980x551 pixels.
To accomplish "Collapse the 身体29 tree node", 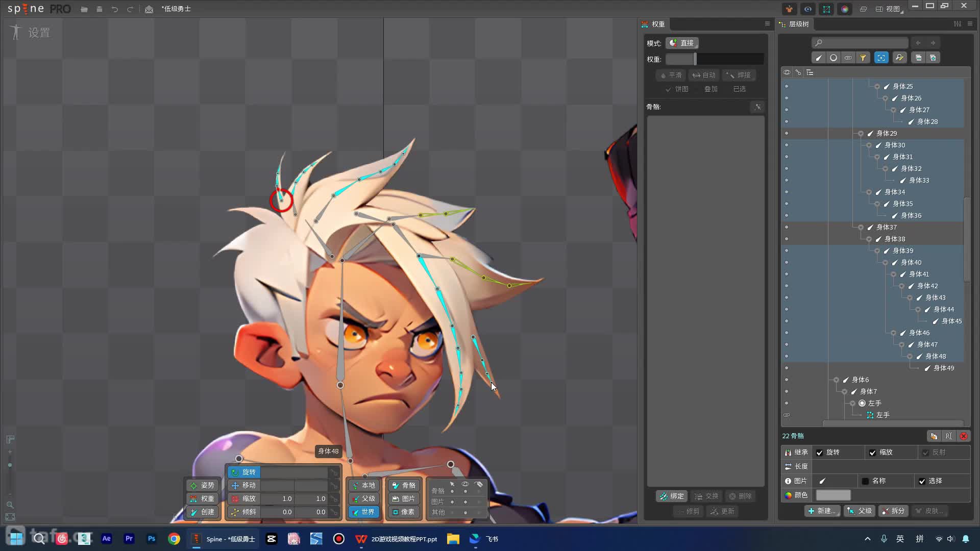I will [861, 134].
